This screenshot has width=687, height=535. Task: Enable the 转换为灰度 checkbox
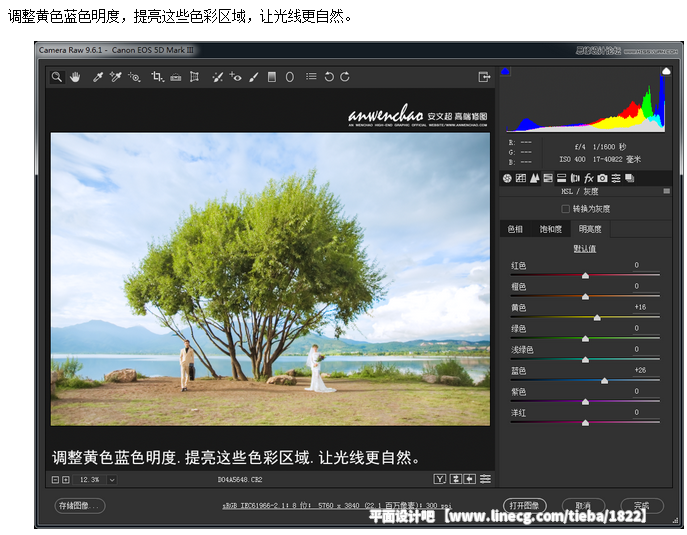click(566, 209)
